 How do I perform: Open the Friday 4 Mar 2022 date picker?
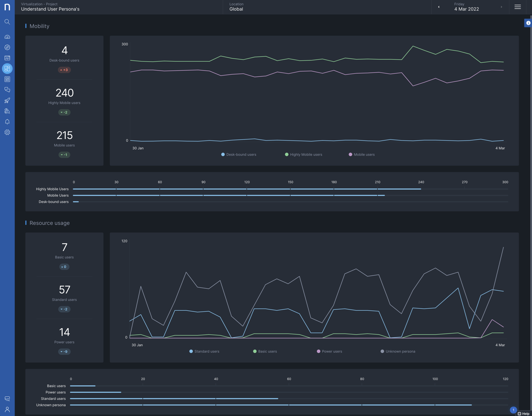pos(466,7)
